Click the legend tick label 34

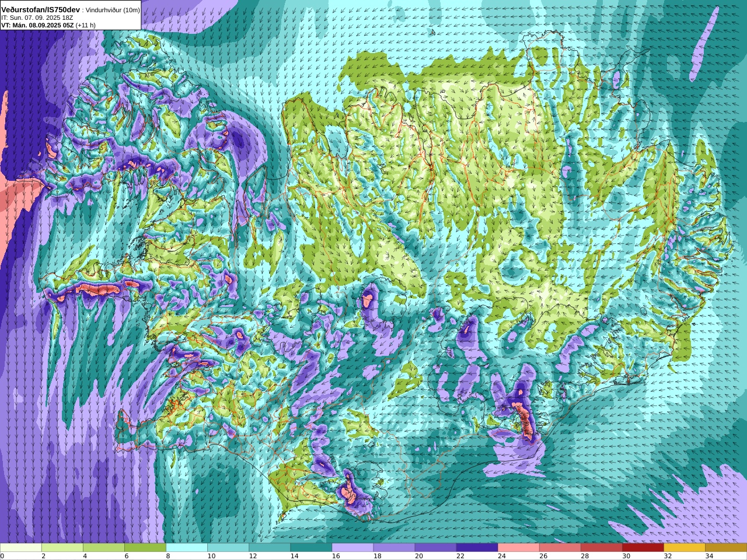708,556
